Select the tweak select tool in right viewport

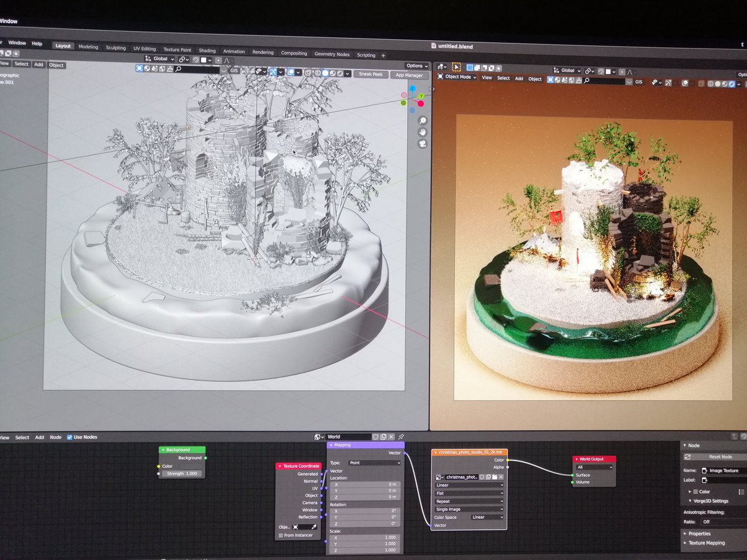pos(456,67)
